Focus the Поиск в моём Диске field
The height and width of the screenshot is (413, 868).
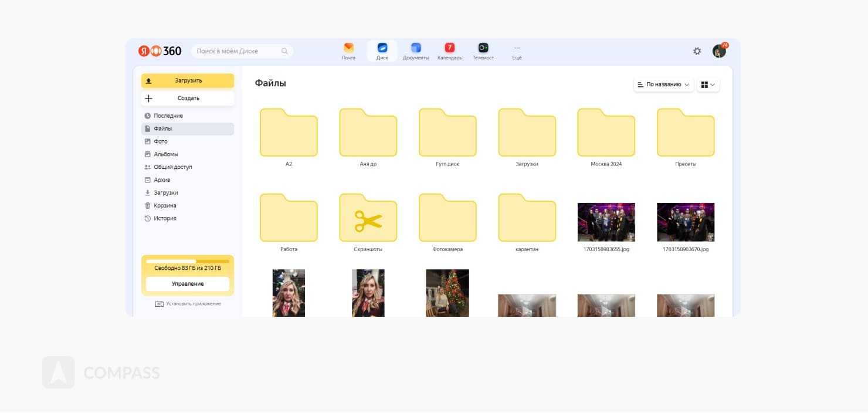pos(238,51)
